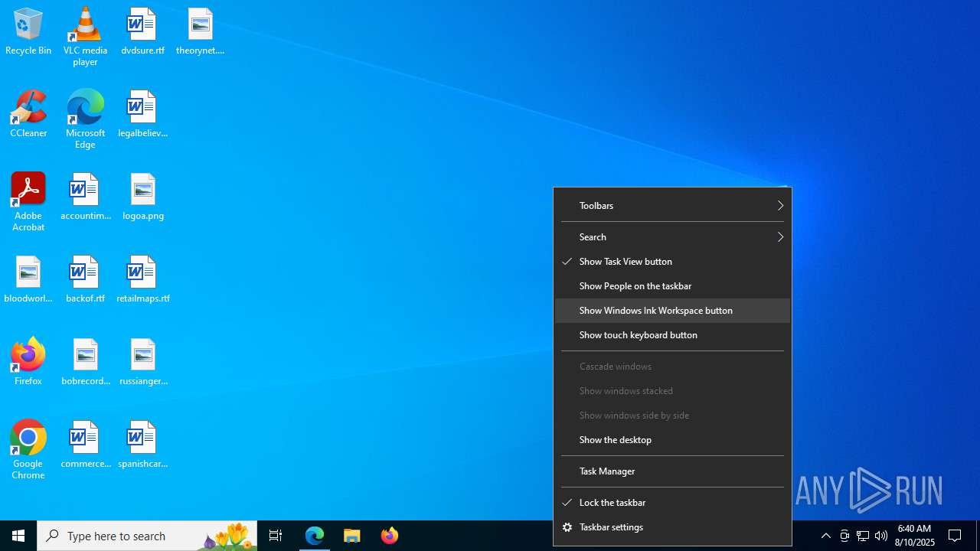Image resolution: width=980 pixels, height=551 pixels.
Task: Enable Show People on the taskbar
Action: click(x=672, y=286)
